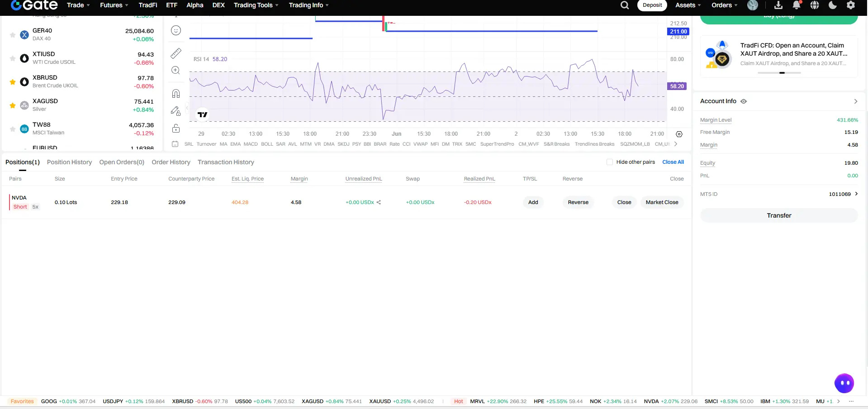Unfavorite XAGUSD star
Image resolution: width=868 pixels, height=409 pixels.
point(13,105)
